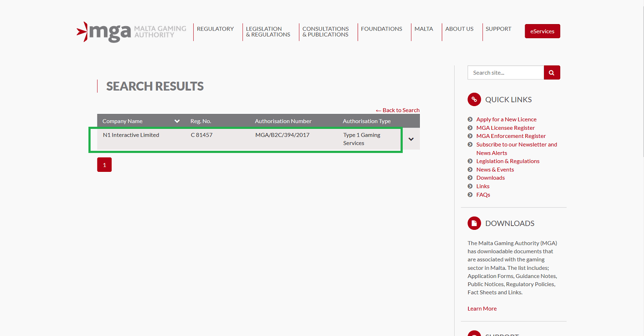
Task: Click the eServices button
Action: click(x=542, y=31)
